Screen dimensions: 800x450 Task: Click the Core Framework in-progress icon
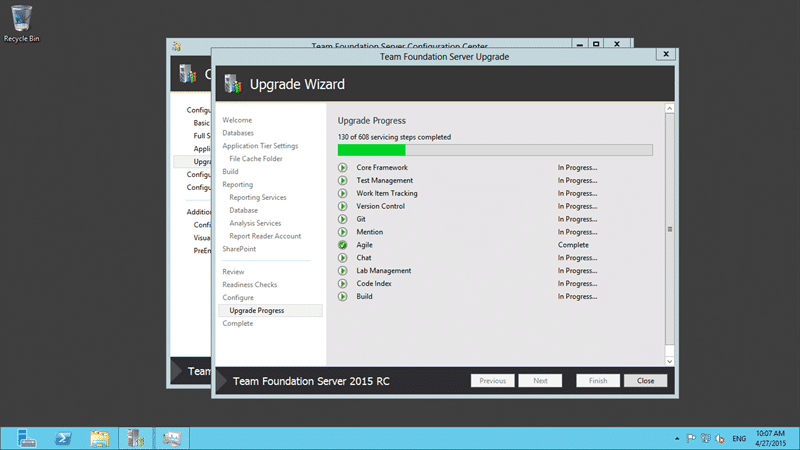342,167
